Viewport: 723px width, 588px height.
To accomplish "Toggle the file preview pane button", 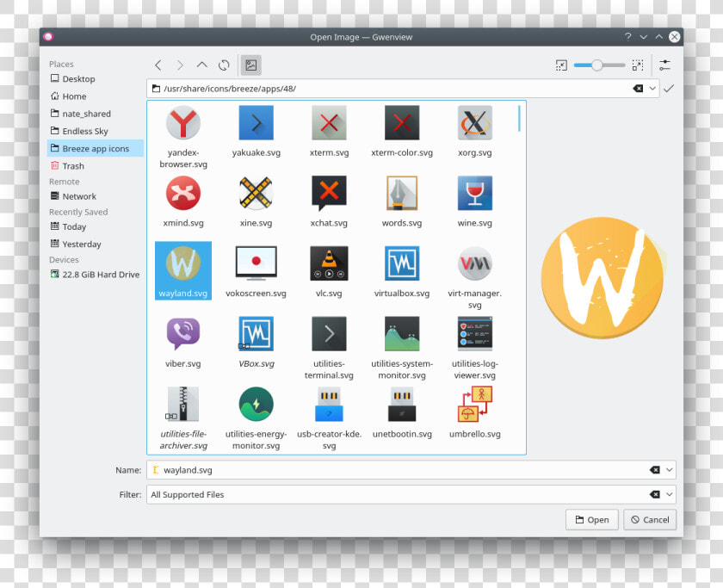I will tap(250, 65).
